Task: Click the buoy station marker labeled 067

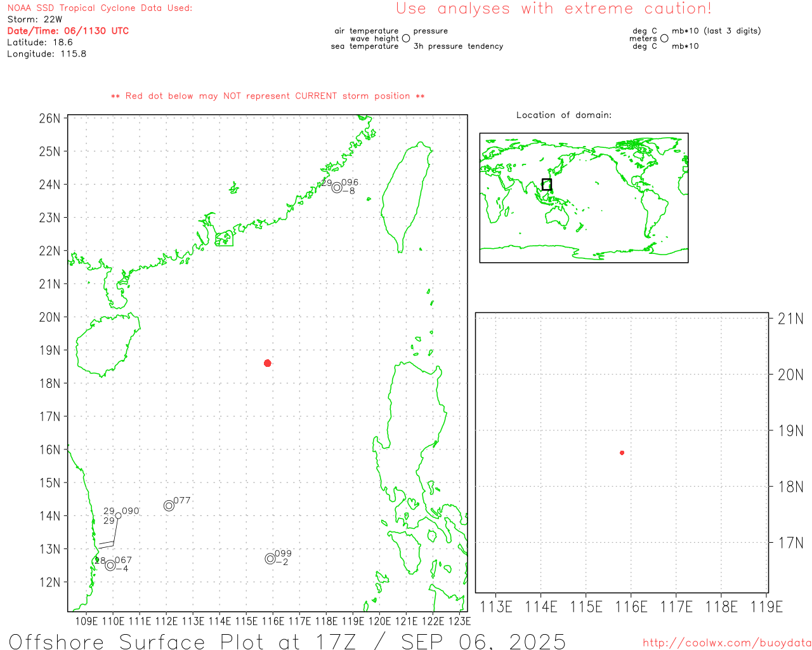Action: coord(110,565)
